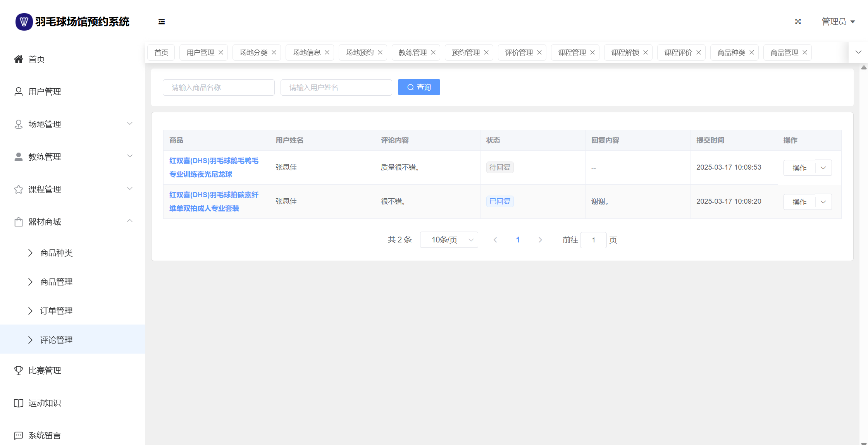Open 订单管理 in the sidebar
868x445 pixels.
pos(56,311)
